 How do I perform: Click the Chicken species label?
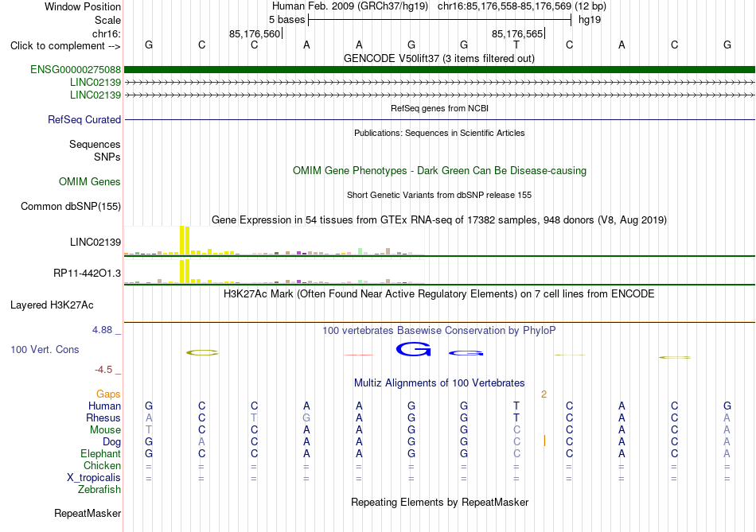point(102,465)
